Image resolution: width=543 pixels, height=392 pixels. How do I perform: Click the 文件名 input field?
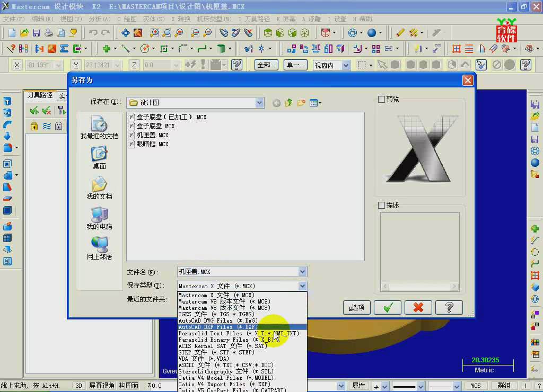(x=238, y=272)
